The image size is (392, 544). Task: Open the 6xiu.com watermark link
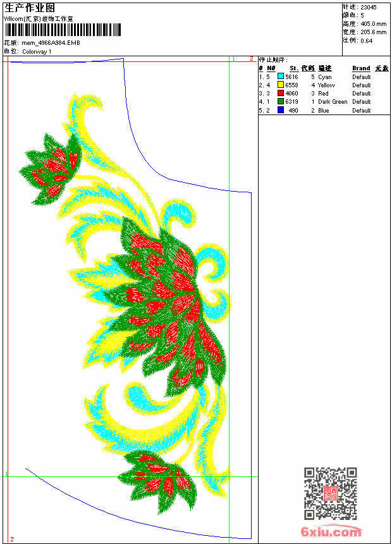point(331,531)
